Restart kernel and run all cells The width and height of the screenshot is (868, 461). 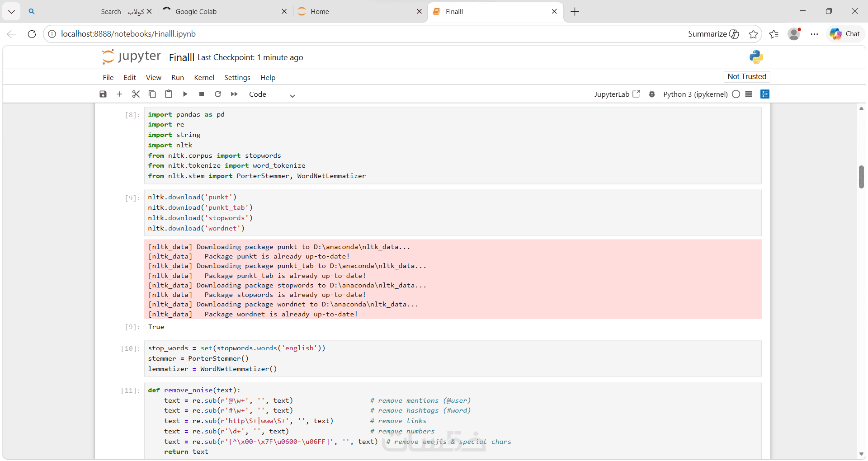point(234,94)
